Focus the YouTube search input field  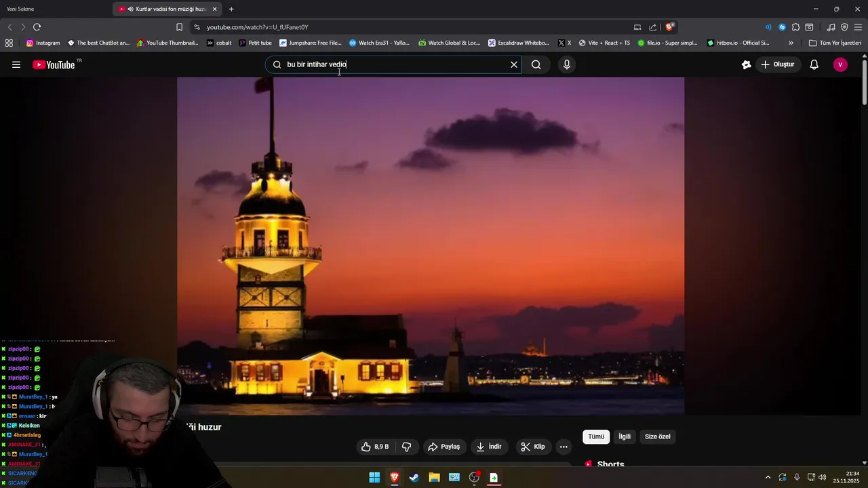pyautogui.click(x=393, y=64)
